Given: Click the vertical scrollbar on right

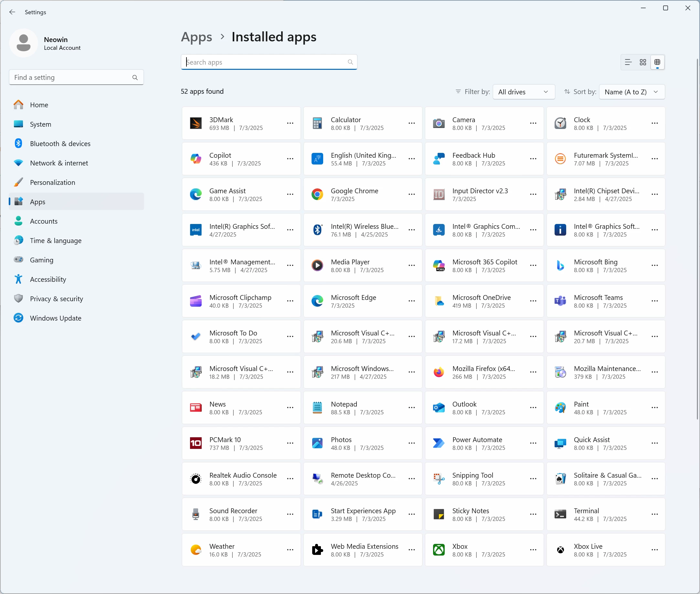Looking at the screenshot, I should 697,239.
